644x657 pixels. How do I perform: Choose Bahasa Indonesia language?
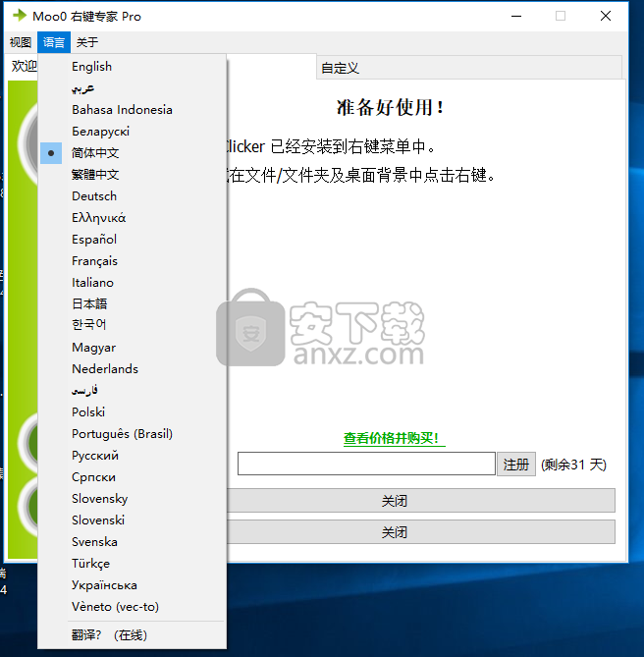(x=133, y=110)
